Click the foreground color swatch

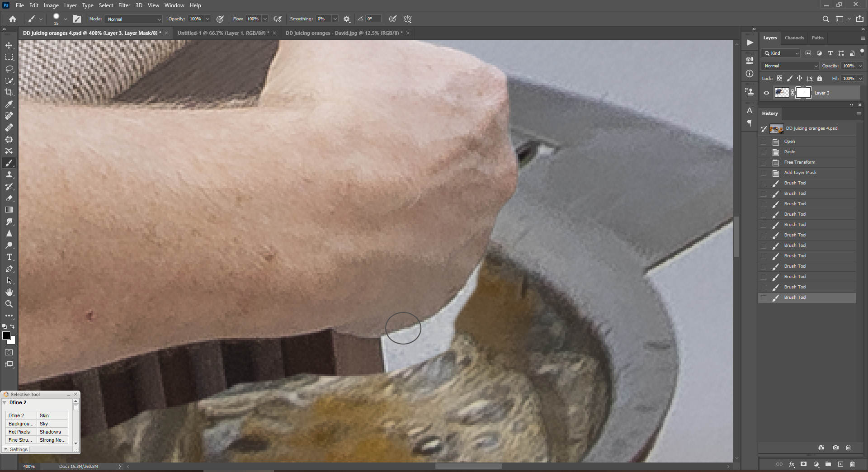coord(6,335)
